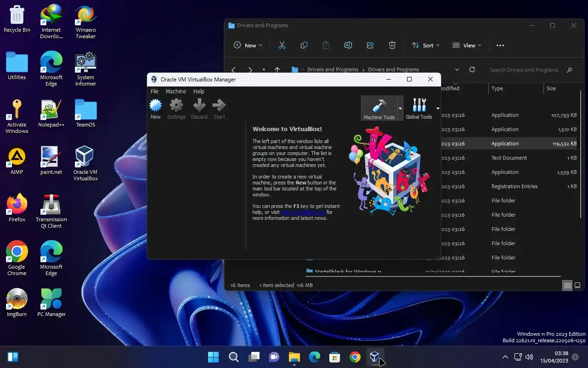
Task: Sort by the Type column header
Action: tap(497, 88)
